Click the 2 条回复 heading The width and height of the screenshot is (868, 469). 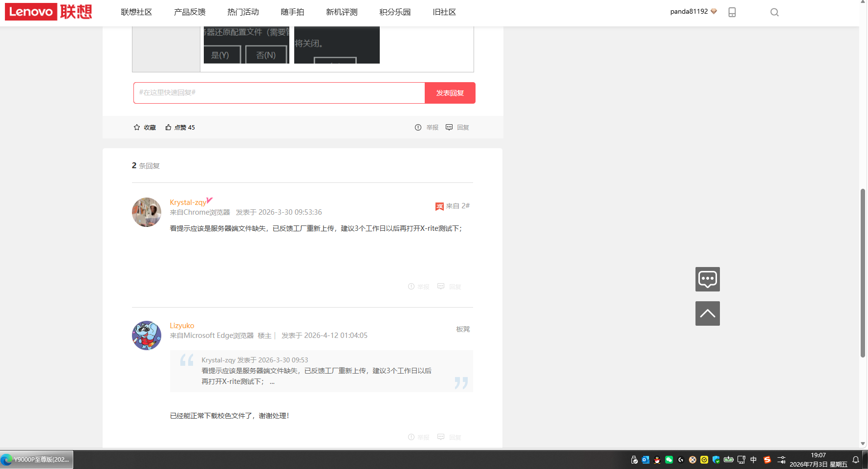pyautogui.click(x=146, y=165)
